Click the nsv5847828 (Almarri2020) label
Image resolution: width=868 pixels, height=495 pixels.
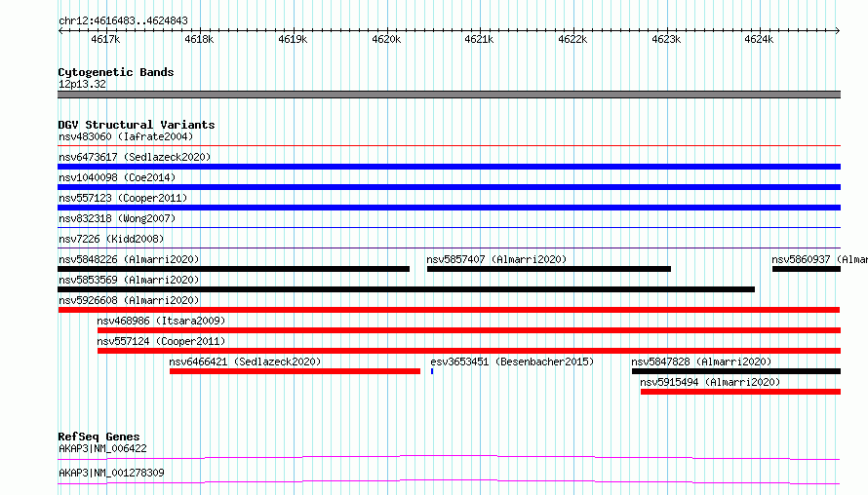pyautogui.click(x=701, y=362)
